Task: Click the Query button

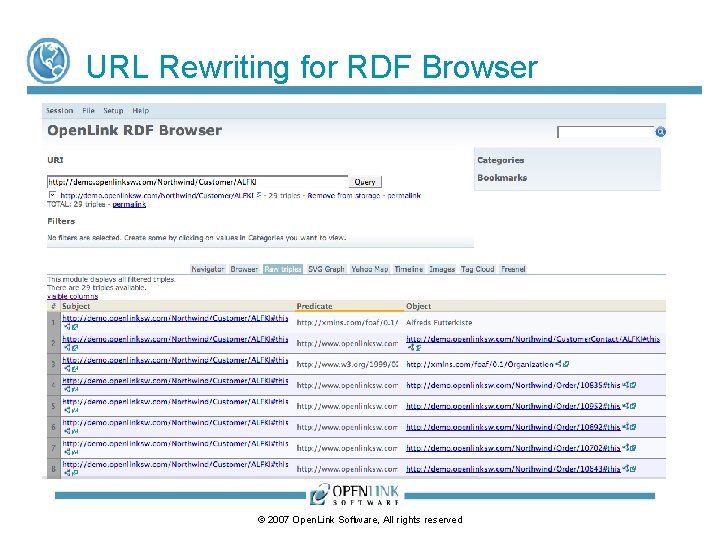Action: click(365, 182)
